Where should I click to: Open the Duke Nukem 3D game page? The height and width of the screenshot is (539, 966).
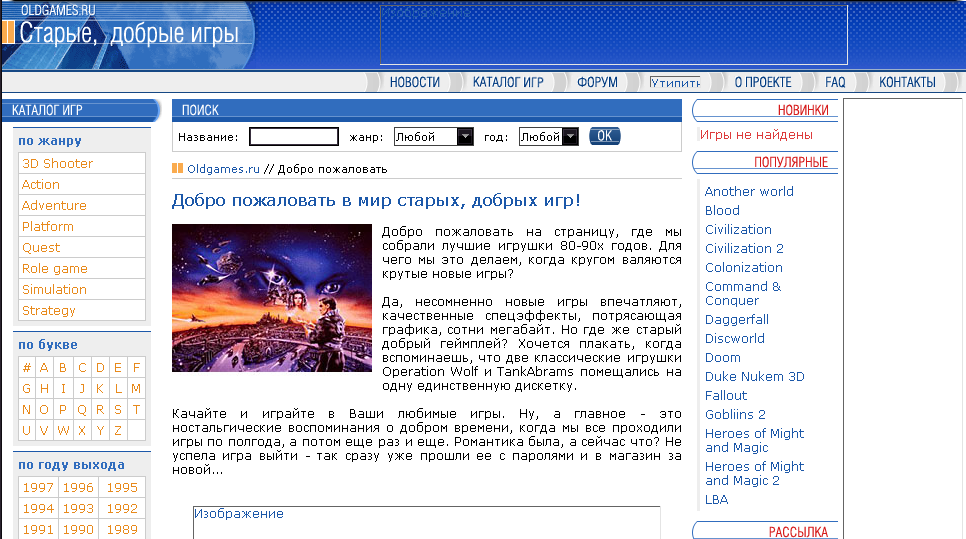click(x=755, y=376)
